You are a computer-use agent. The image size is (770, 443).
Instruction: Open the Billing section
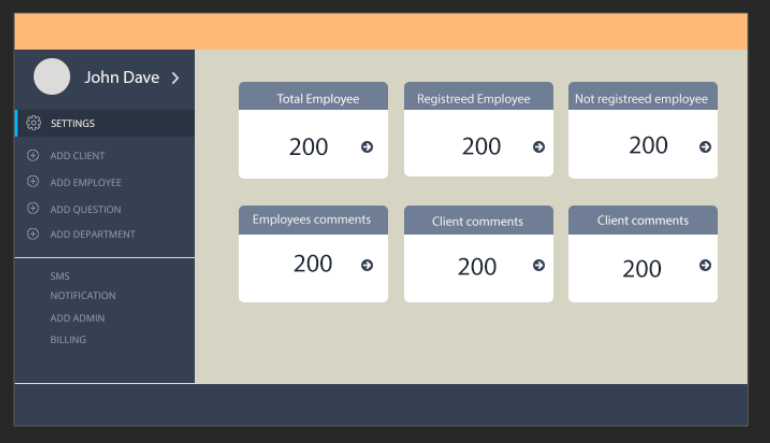68,340
